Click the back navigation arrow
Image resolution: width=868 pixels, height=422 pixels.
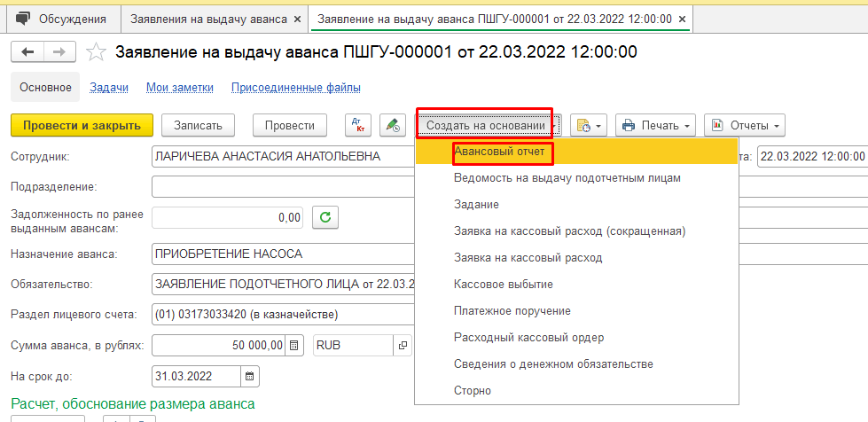(27, 52)
